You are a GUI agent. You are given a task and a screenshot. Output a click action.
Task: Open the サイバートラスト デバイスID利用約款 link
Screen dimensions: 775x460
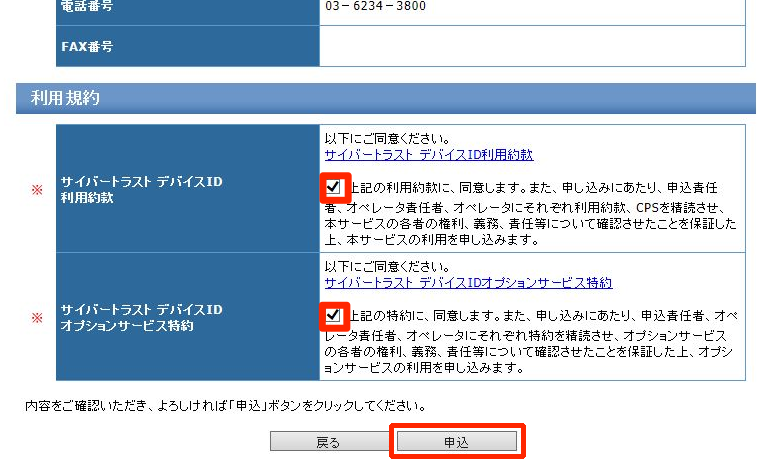[428, 155]
